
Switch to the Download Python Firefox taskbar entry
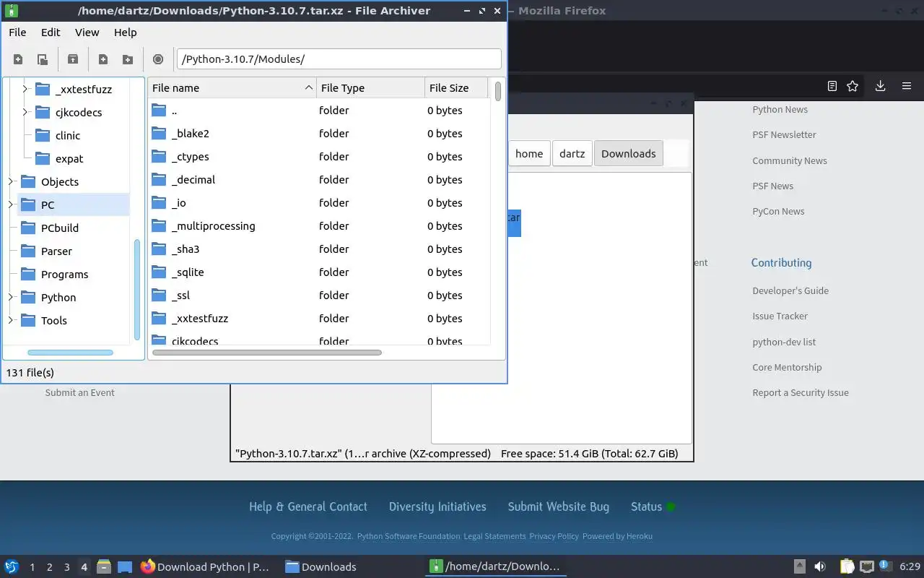point(205,567)
